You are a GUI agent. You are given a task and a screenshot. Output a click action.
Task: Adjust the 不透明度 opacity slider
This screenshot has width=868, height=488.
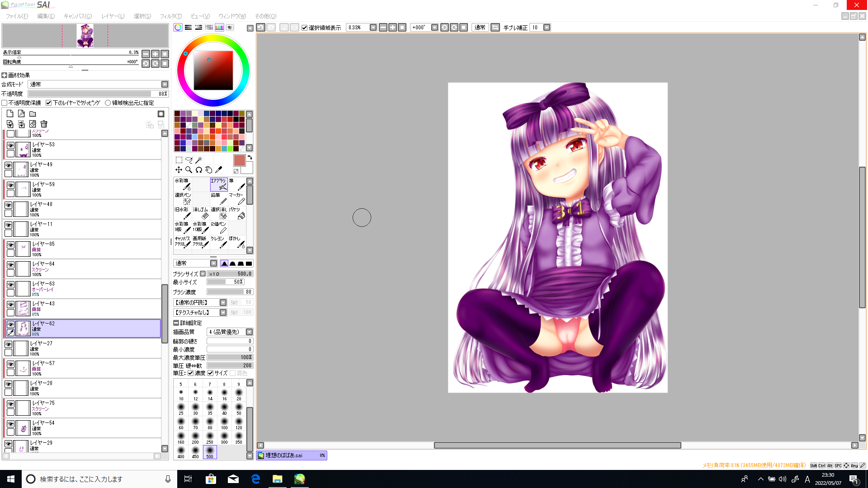98,94
